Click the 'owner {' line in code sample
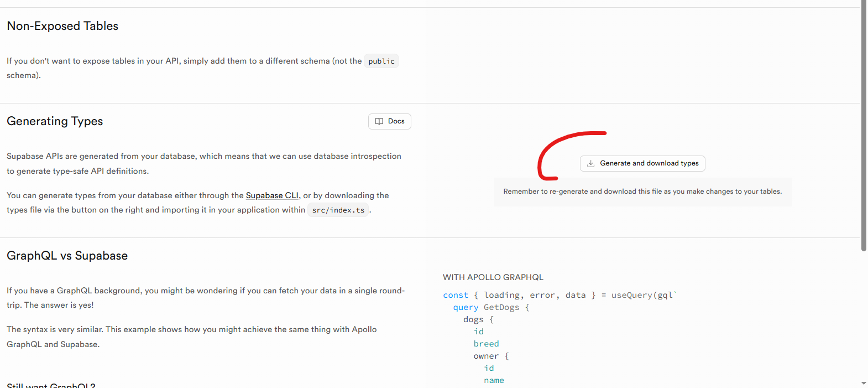Viewport: 868px width, 388px height. [491, 356]
